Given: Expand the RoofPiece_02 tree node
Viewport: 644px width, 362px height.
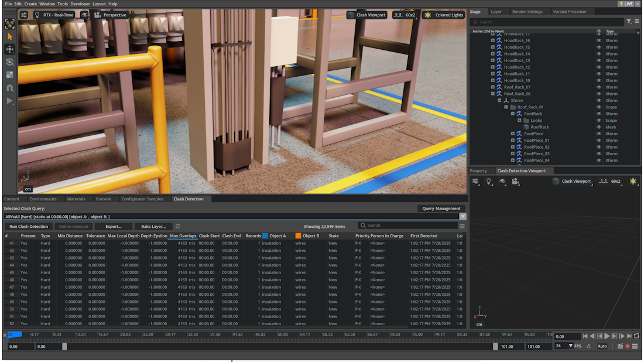Looking at the screenshot, I should 513,147.
